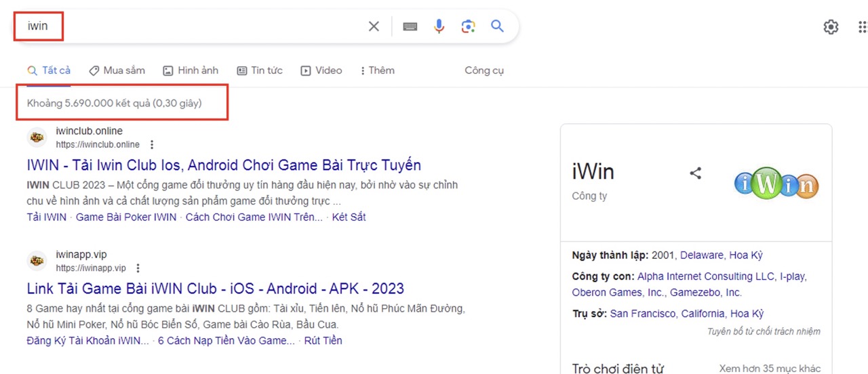Open the IWIN Tải Iwin Club result

[x=224, y=165]
